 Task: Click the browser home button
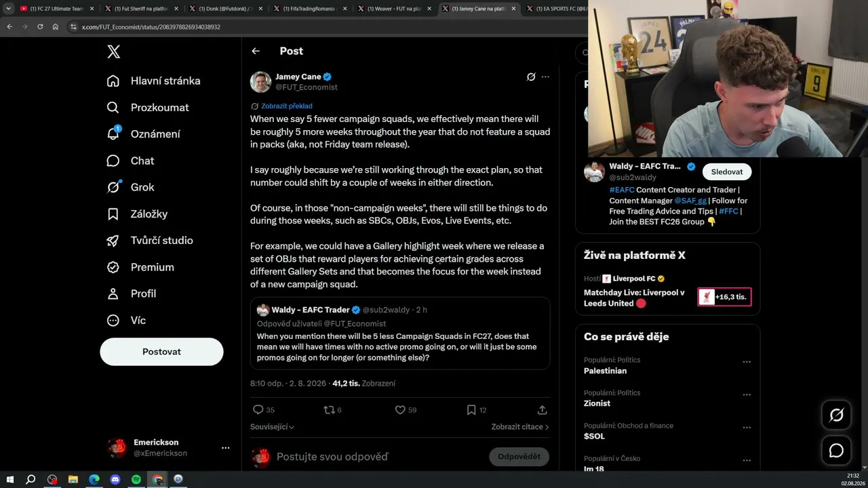pyautogui.click(x=56, y=26)
